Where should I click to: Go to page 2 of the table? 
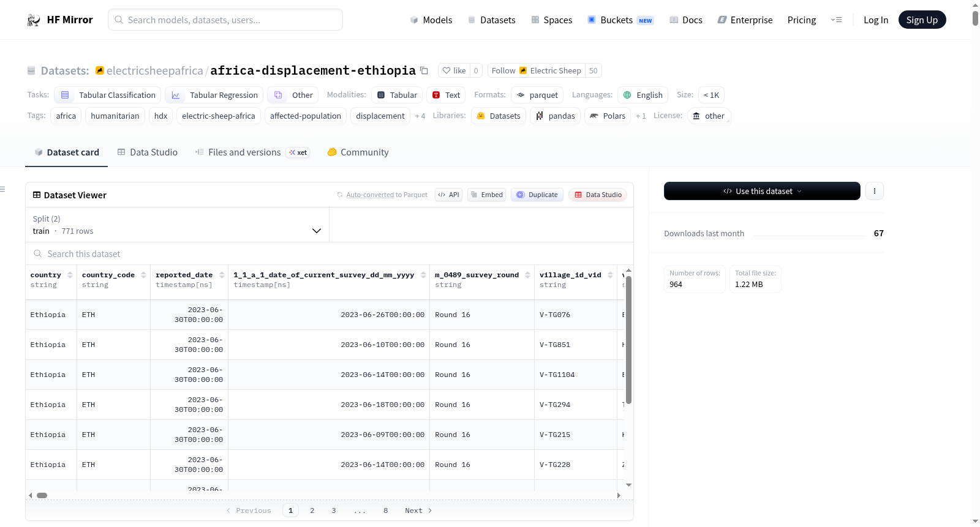312,510
